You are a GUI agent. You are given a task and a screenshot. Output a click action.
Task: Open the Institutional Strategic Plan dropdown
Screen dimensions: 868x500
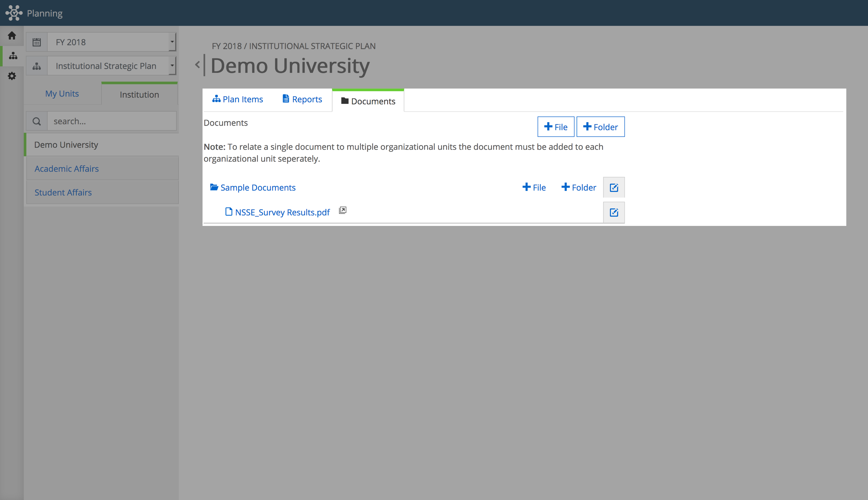(112, 66)
